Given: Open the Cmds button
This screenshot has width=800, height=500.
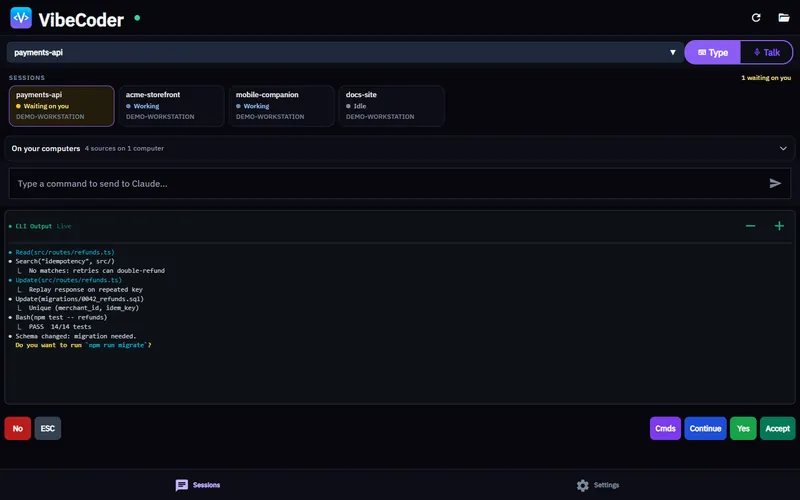Looking at the screenshot, I should tap(665, 428).
